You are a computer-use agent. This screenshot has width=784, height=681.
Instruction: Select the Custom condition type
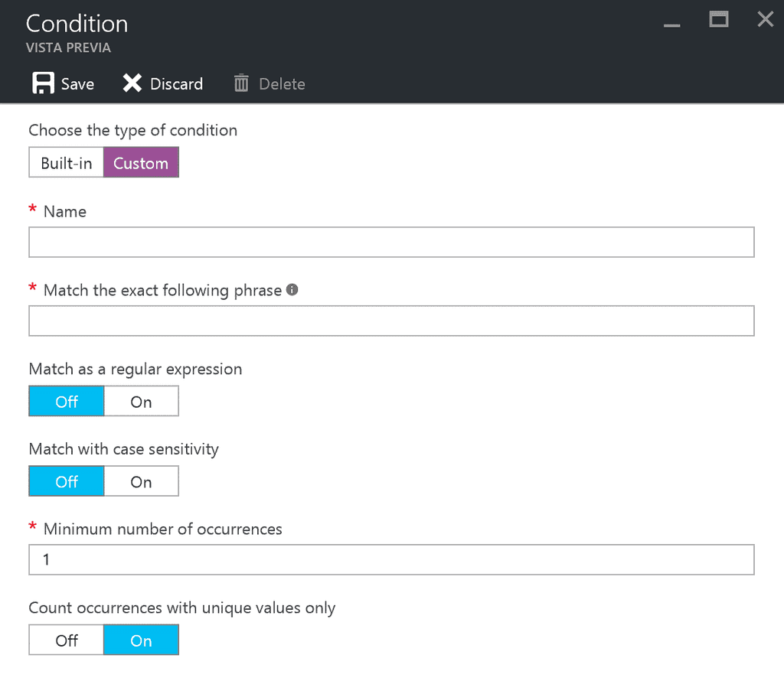[x=141, y=163]
